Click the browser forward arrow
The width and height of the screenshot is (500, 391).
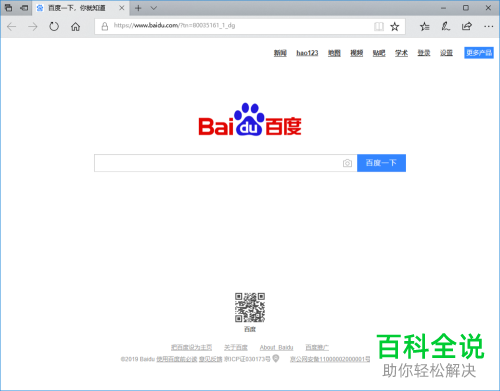coord(33,27)
